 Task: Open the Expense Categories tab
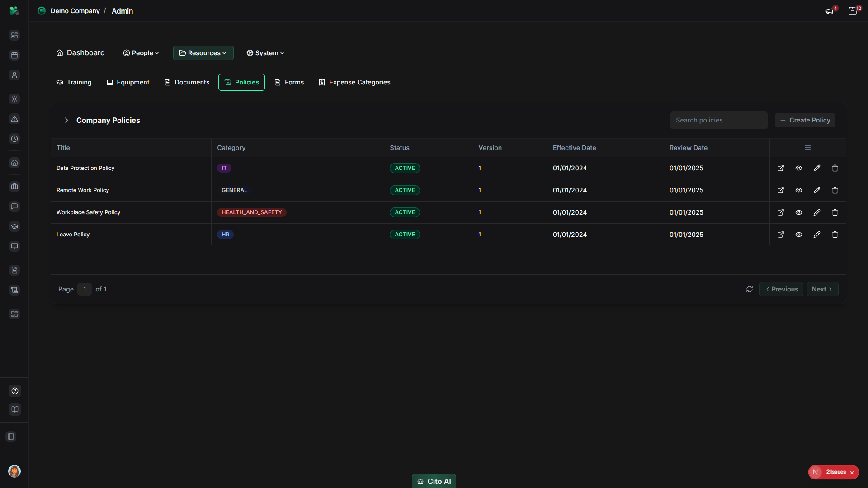pos(354,82)
